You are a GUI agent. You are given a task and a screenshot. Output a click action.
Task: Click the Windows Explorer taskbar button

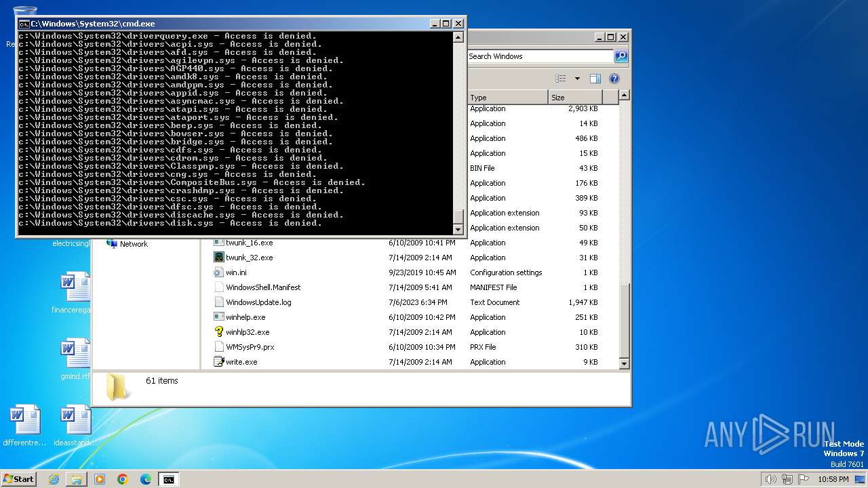click(x=77, y=479)
